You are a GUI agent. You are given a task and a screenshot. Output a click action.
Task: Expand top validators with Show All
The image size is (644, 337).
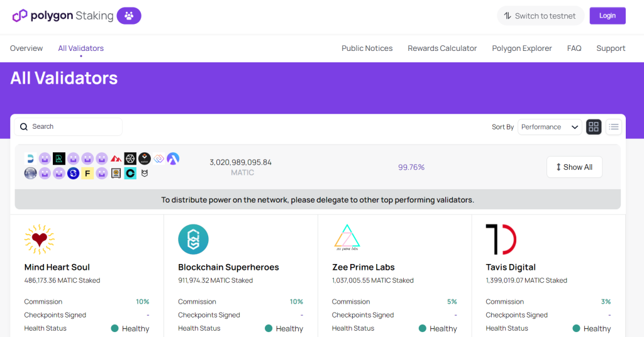click(x=574, y=167)
